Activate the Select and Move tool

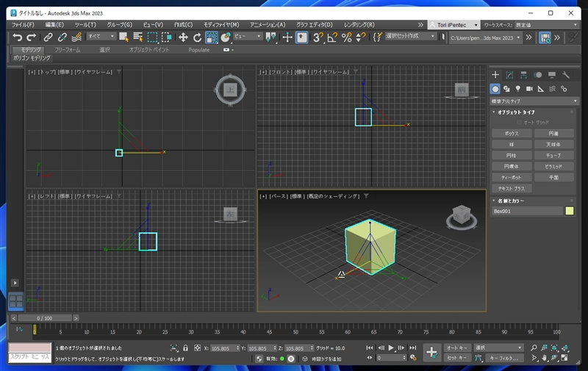pos(183,37)
